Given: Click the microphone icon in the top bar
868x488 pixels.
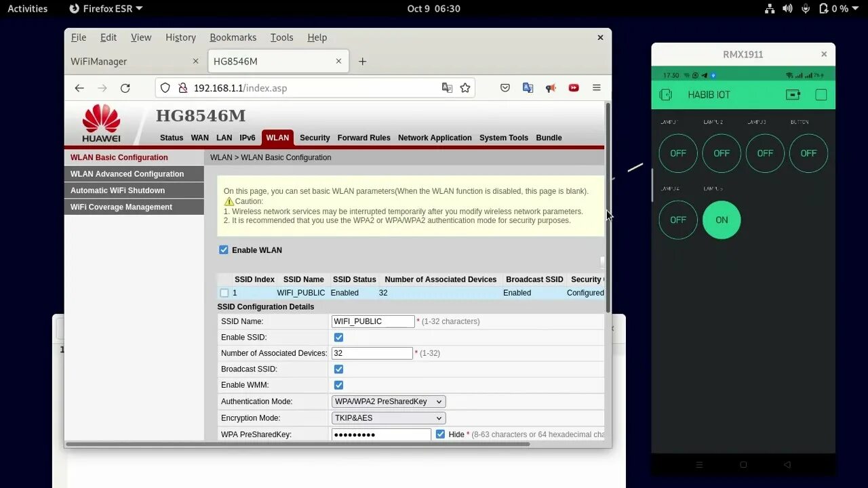Looking at the screenshot, I should tap(806, 9).
